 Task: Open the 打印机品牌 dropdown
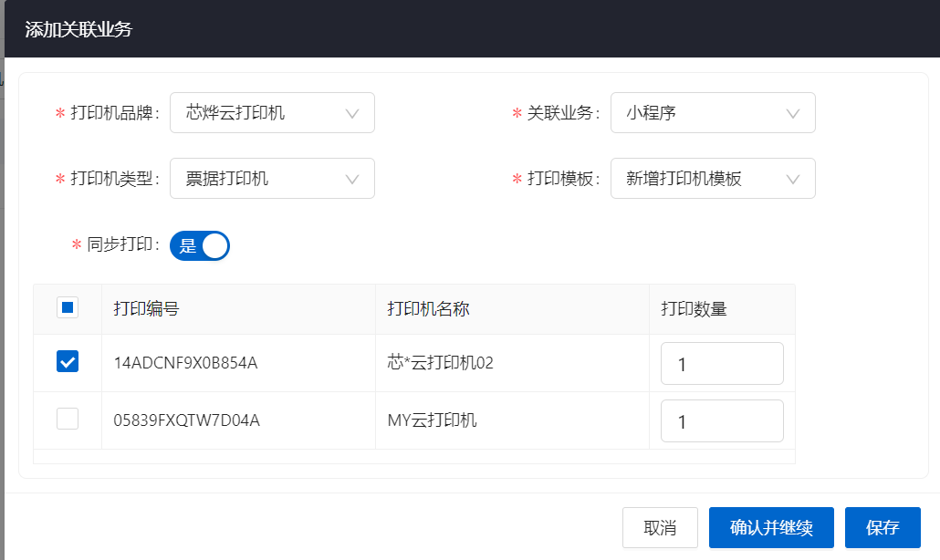pos(272,112)
